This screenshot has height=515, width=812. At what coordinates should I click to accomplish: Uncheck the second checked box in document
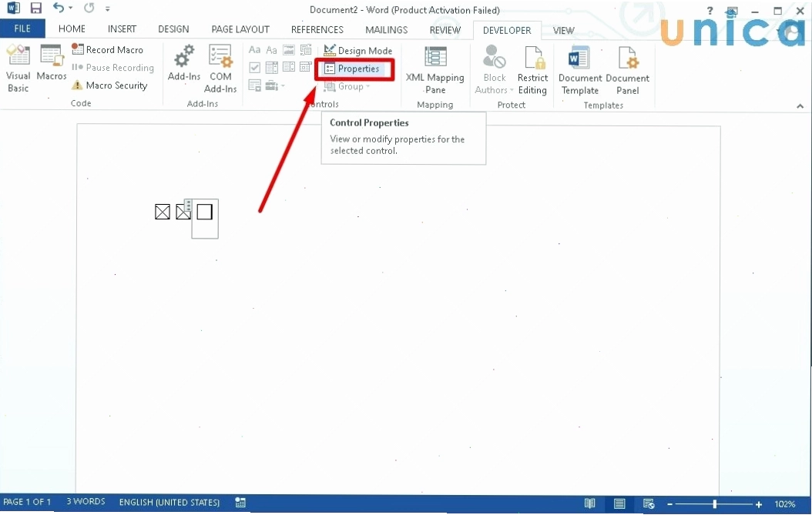183,212
